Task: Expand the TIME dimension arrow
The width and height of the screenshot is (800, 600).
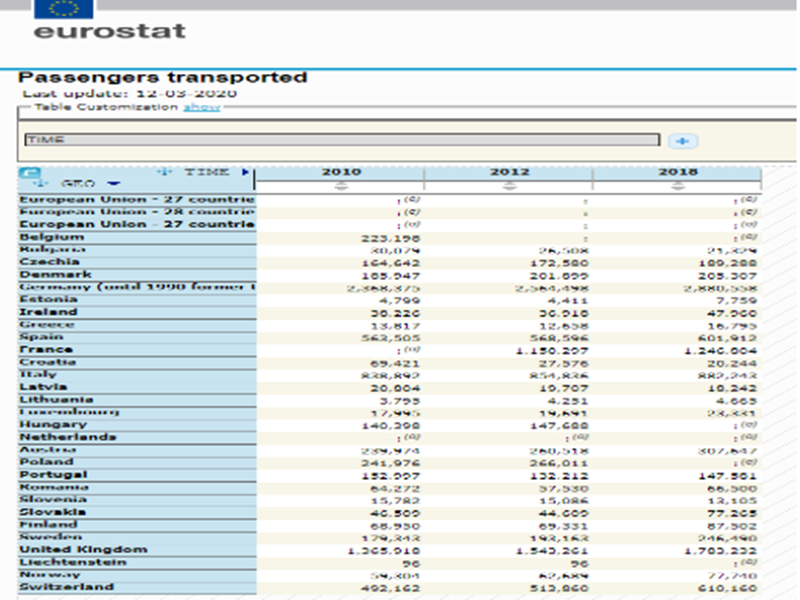Action: (x=246, y=172)
